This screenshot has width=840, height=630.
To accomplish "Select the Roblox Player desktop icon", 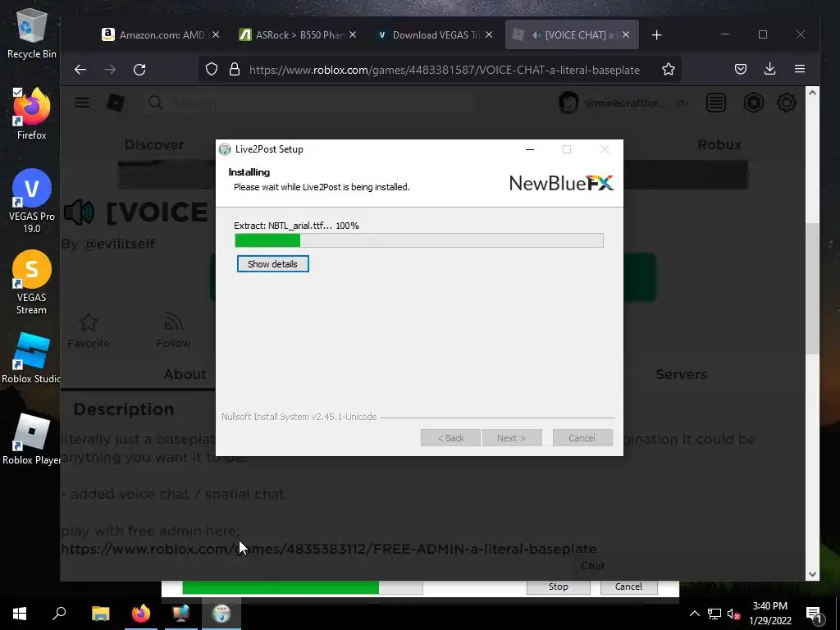I will tap(31, 439).
